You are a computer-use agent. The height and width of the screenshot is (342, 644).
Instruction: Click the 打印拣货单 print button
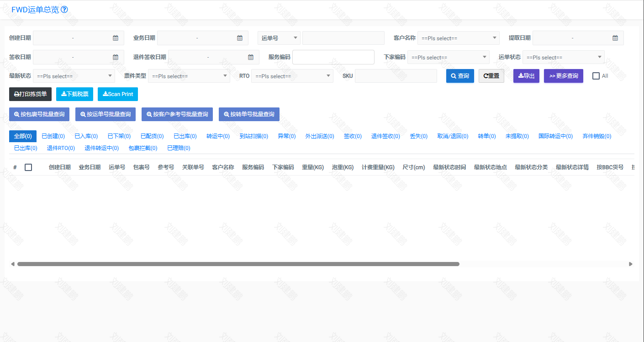pos(30,94)
